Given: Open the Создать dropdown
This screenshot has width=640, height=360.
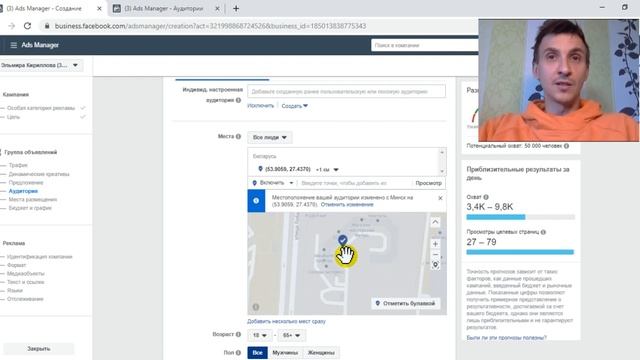Looking at the screenshot, I should 294,106.
